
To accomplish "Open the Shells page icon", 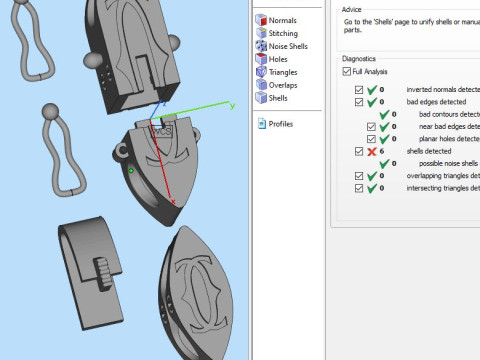I will tap(261, 98).
